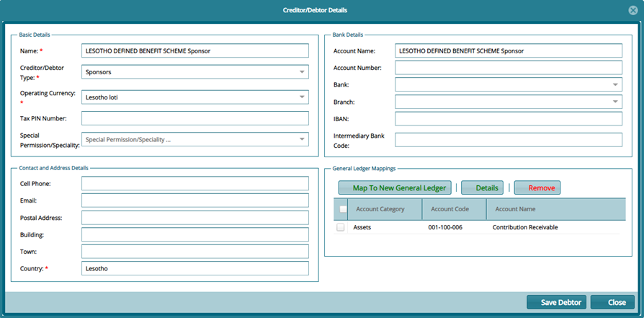644x318 pixels.
Task: Click into the IBAN field
Action: click(x=509, y=119)
